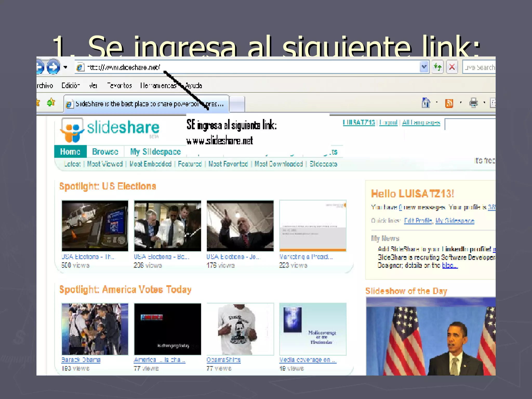Image resolution: width=532 pixels, height=399 pixels.
Task: Click the America ... is cha .. link
Action: tap(159, 360)
